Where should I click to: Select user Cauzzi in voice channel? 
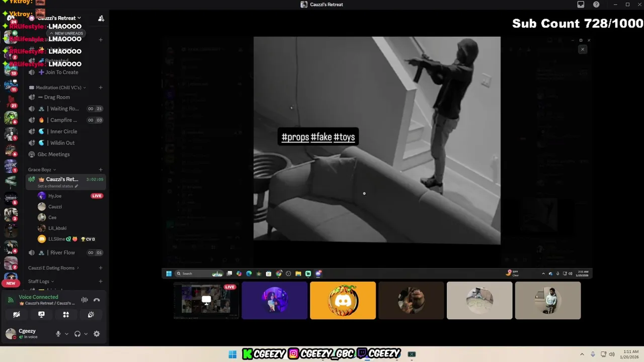(55, 207)
